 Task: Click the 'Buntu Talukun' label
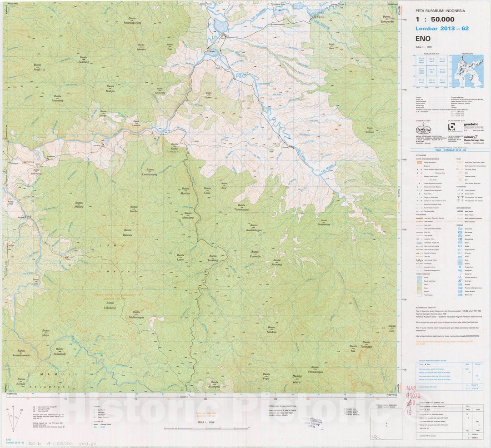(x=271, y=330)
